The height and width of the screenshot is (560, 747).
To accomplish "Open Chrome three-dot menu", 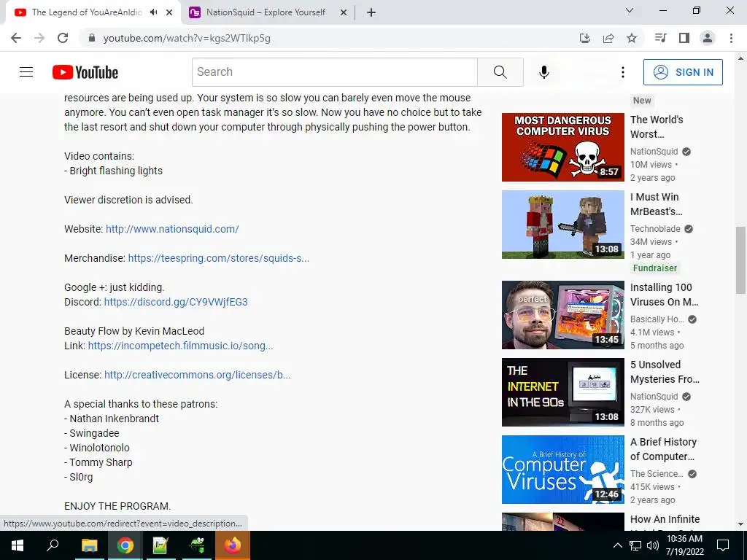I will point(731,38).
